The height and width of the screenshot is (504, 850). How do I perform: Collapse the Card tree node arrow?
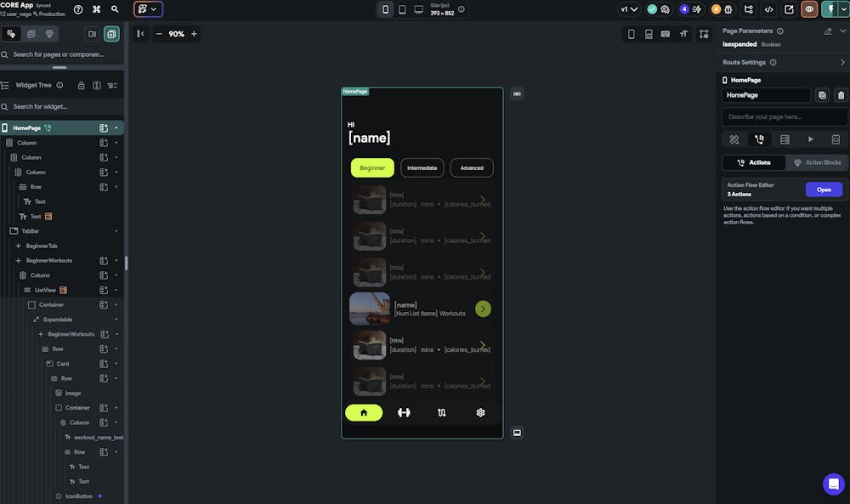tap(116, 364)
